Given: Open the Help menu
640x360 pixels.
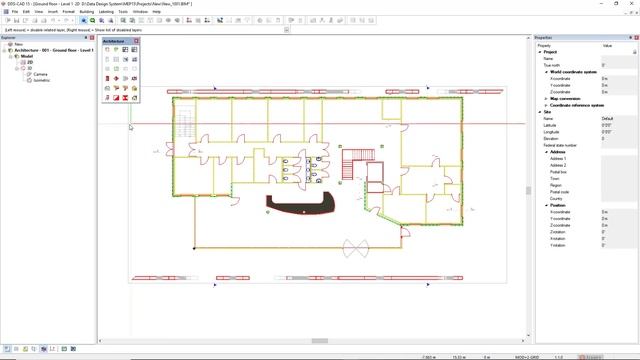Looking at the screenshot, I should coord(156,12).
